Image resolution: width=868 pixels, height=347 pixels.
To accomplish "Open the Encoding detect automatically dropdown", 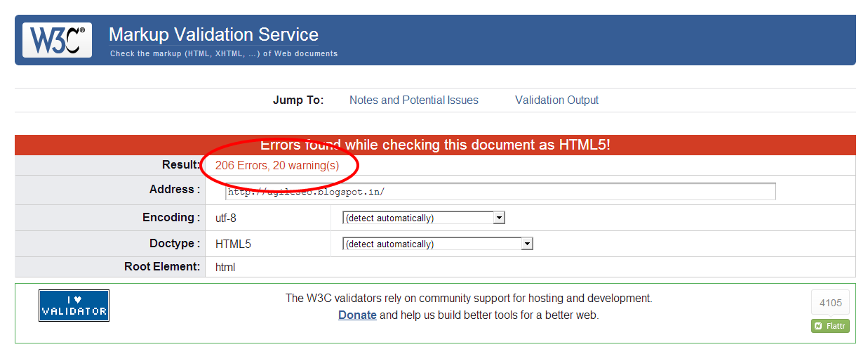I will [424, 218].
